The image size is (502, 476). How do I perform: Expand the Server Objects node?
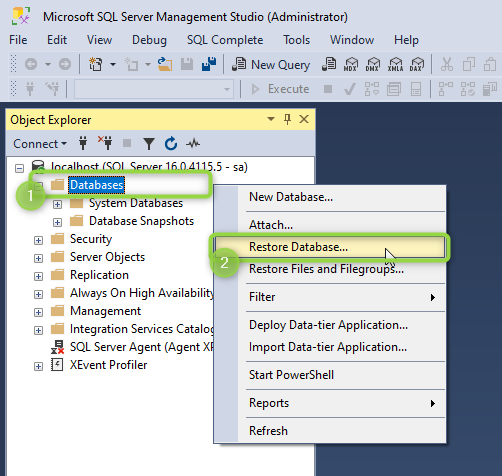38,258
